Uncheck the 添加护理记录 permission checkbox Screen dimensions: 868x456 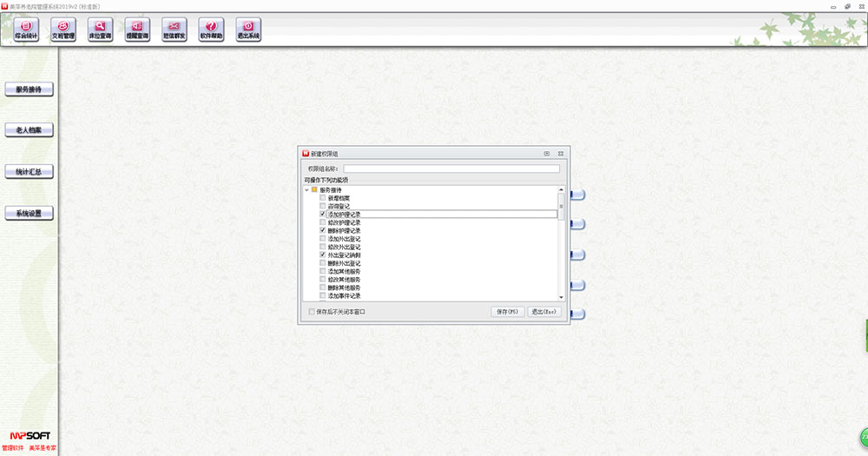coord(323,214)
